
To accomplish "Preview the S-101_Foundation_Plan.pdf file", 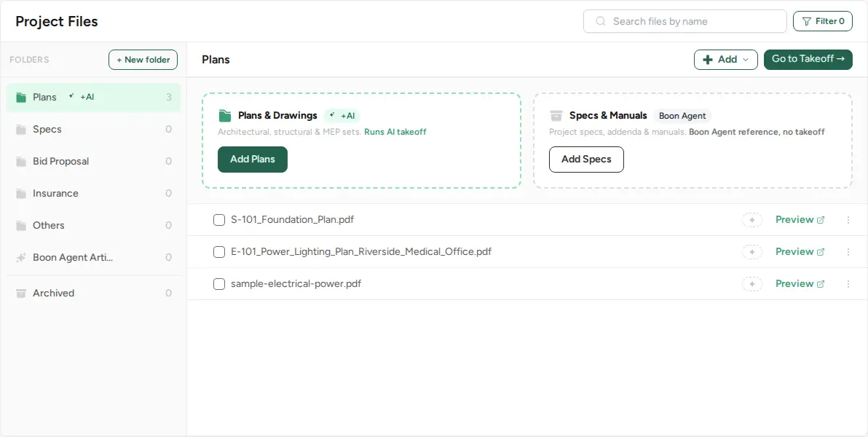I will (800, 220).
